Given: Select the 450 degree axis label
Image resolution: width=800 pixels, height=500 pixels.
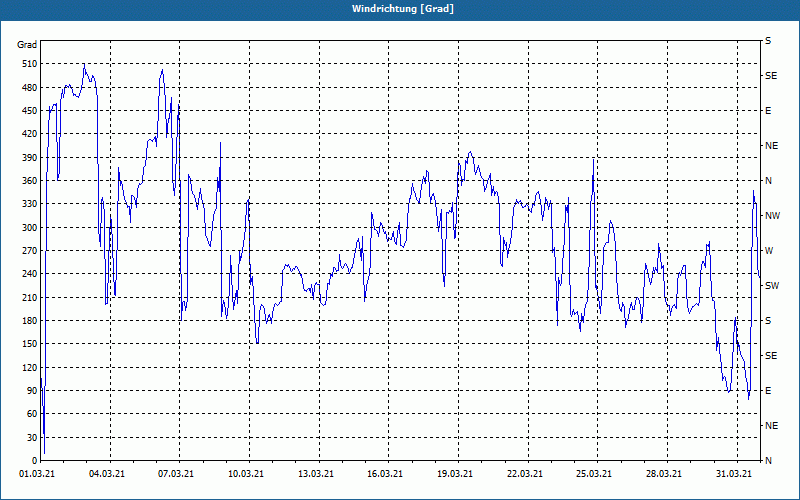Looking at the screenshot, I should 29,111.
